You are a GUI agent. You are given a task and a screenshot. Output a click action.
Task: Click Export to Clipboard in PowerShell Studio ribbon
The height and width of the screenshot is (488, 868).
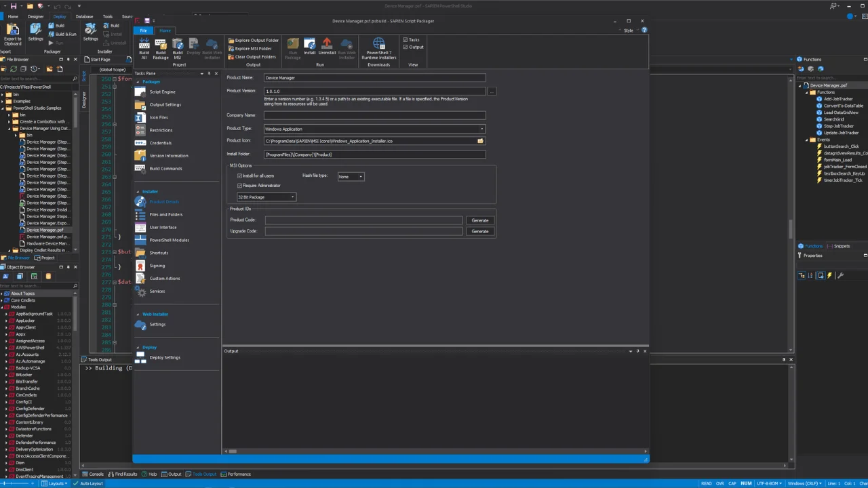[12, 35]
